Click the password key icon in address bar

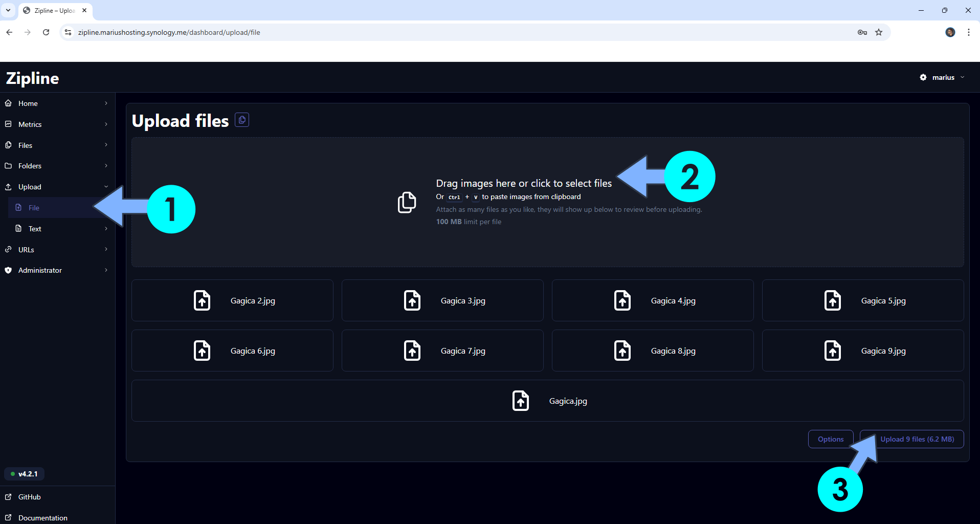pyautogui.click(x=862, y=32)
